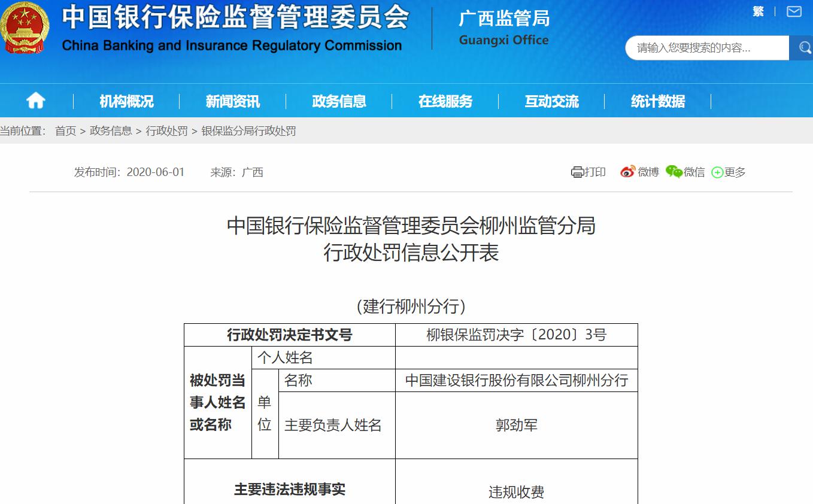This screenshot has width=813, height=504.
Task: Click the 名称 cell
Action: (x=337, y=381)
